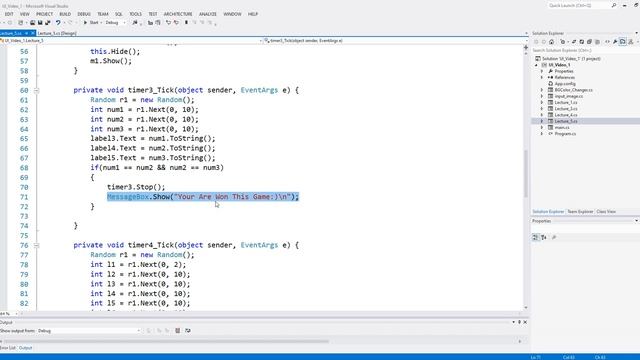The width and height of the screenshot is (640, 360).
Task: Toggle Word Wrap icon in Output panel
Action: pyautogui.click(x=188, y=331)
